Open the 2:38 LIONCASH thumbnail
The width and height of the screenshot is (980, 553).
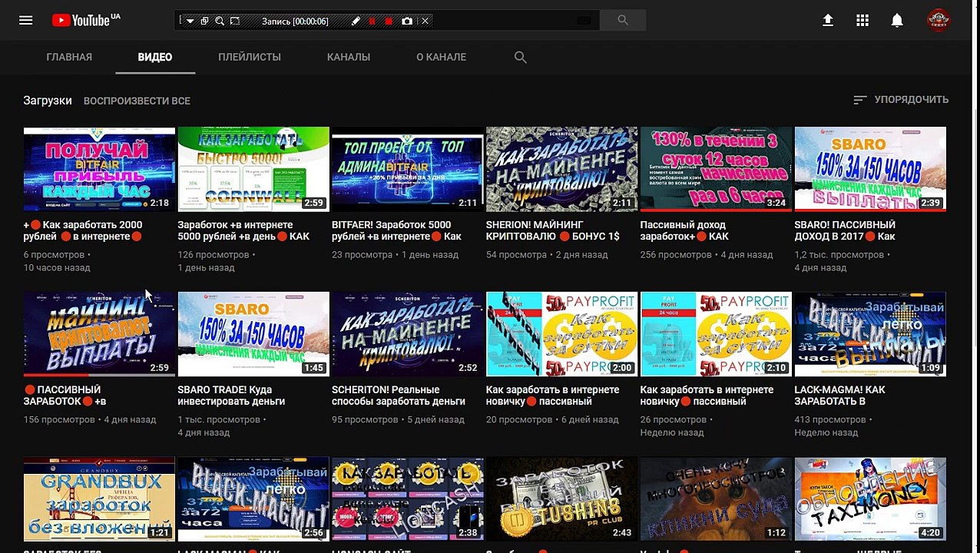click(408, 499)
